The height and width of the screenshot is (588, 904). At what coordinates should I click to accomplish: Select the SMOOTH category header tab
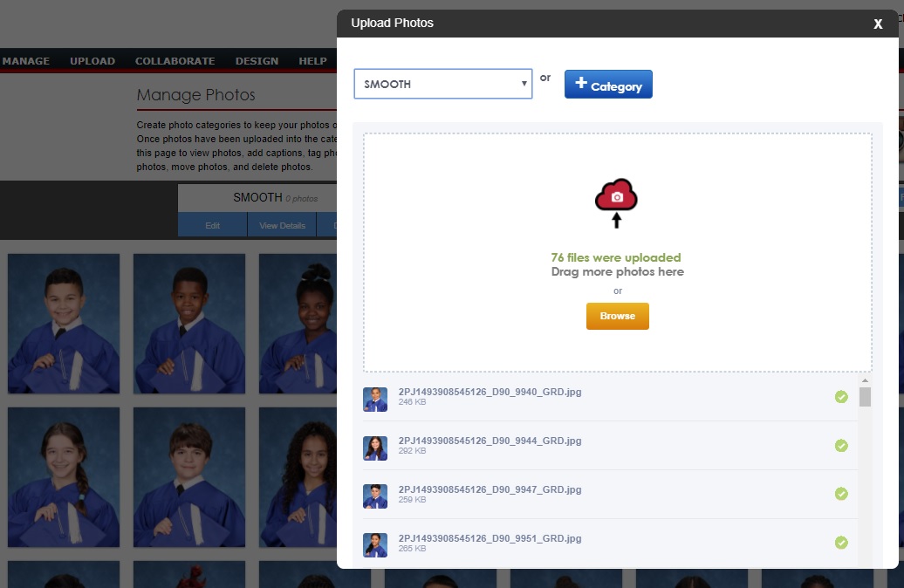tap(257, 198)
